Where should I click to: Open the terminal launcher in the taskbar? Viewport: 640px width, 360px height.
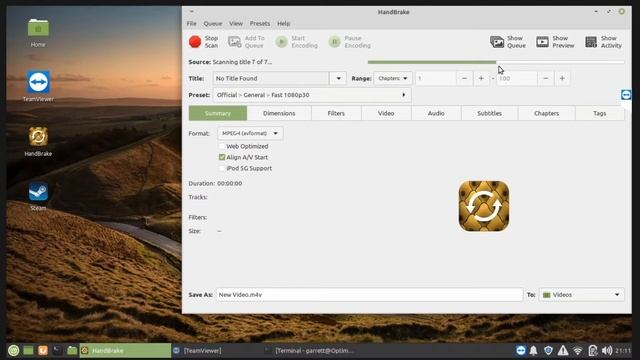click(x=58, y=350)
